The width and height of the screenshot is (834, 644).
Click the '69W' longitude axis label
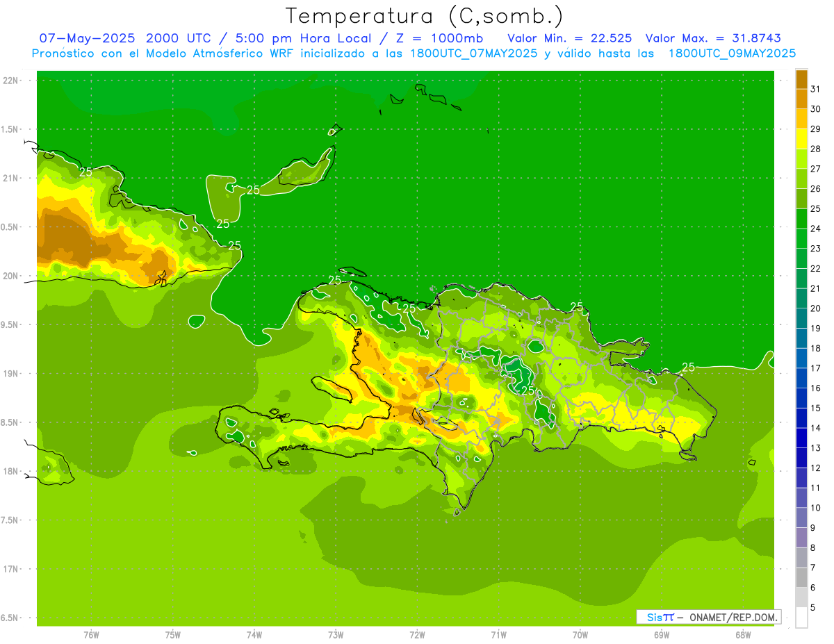click(662, 635)
